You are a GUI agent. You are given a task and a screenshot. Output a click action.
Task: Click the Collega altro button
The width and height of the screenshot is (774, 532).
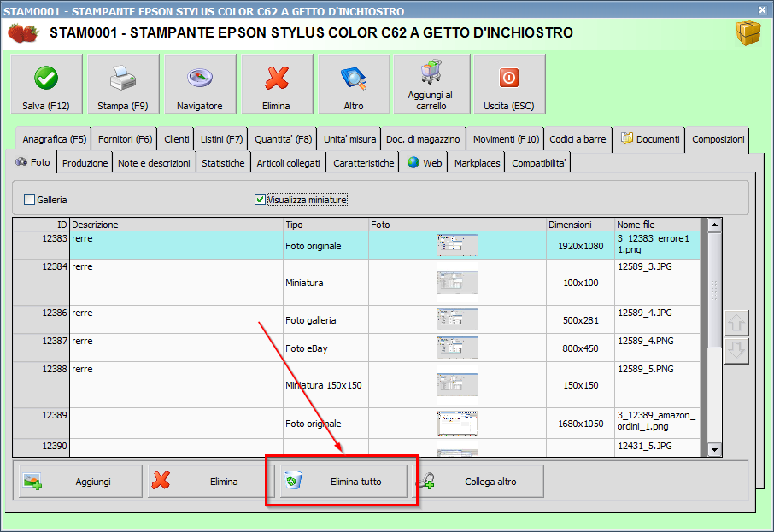tap(478, 481)
